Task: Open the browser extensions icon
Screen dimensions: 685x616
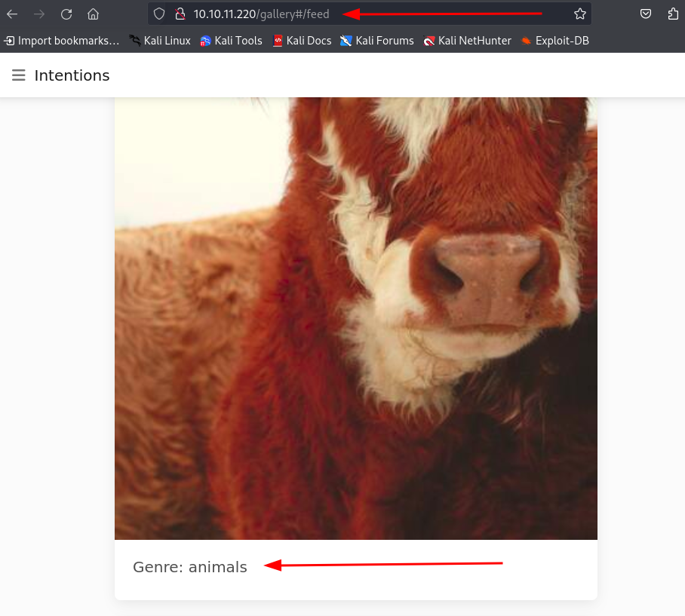Action: (x=673, y=14)
